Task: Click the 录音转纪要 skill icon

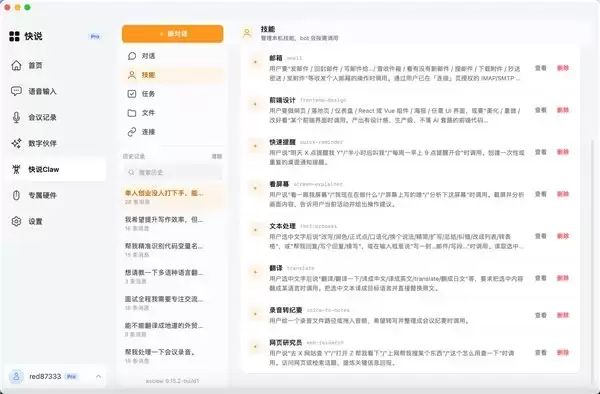Action: click(x=255, y=314)
